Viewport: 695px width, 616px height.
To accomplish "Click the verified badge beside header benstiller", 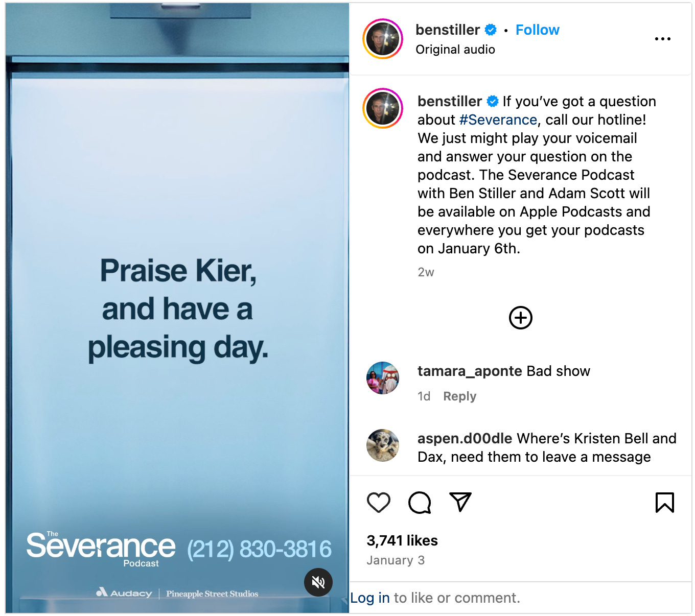I will click(491, 30).
